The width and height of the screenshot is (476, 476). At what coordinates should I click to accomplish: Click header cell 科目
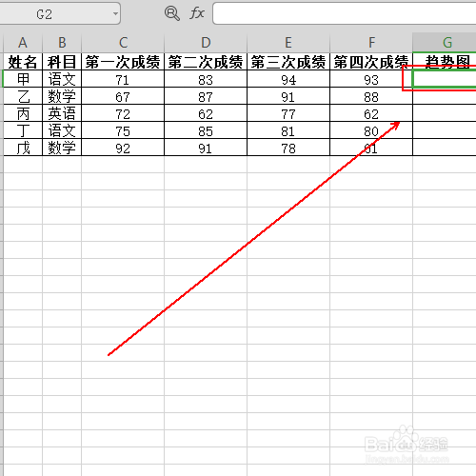tap(62, 62)
